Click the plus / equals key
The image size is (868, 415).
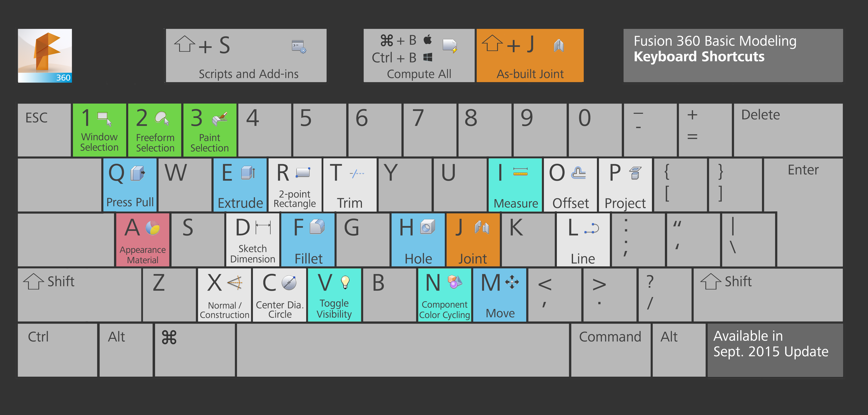coord(705,130)
